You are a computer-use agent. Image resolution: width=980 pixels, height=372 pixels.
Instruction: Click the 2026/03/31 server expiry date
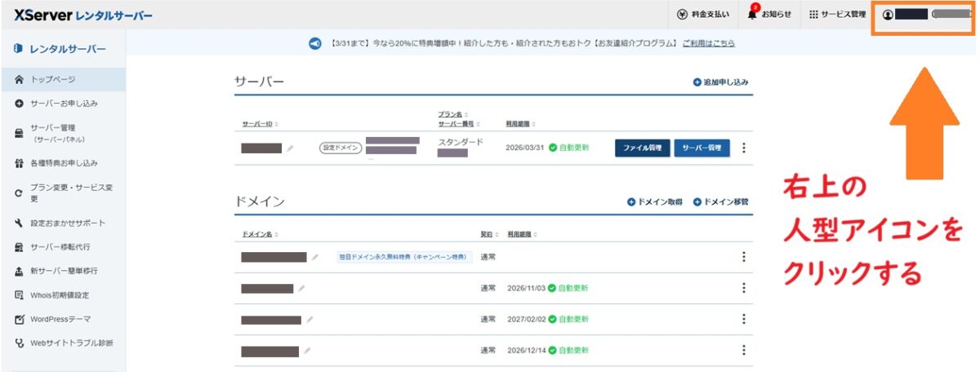pos(526,148)
